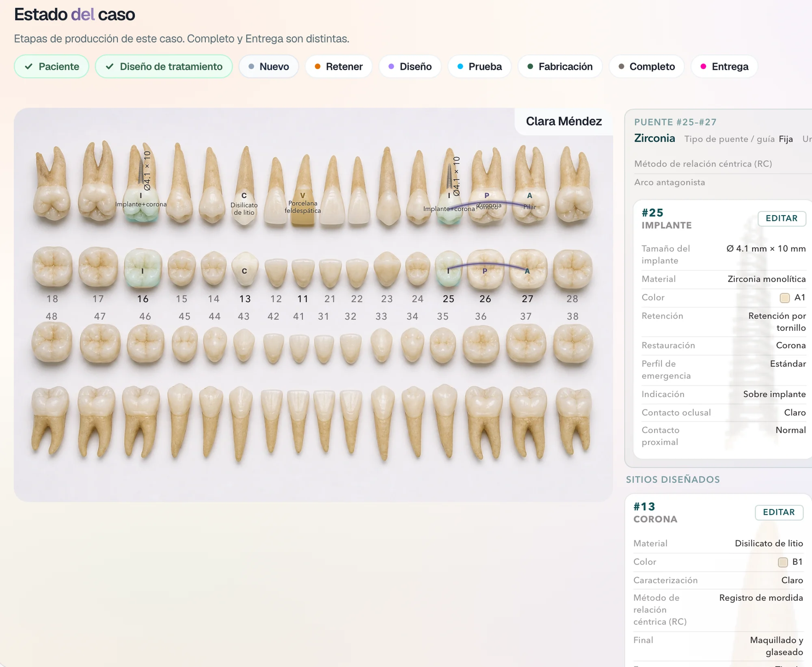812x667 pixels.
Task: Select tooth 16 implant crown side view
Action: pyautogui.click(x=141, y=183)
